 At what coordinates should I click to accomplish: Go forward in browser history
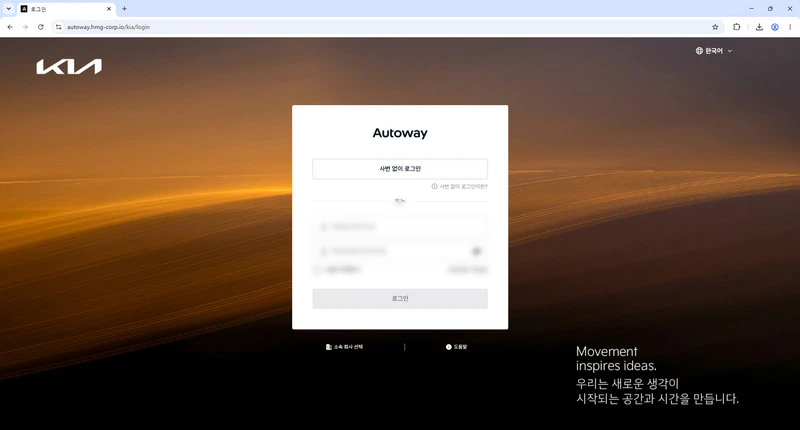[25, 27]
